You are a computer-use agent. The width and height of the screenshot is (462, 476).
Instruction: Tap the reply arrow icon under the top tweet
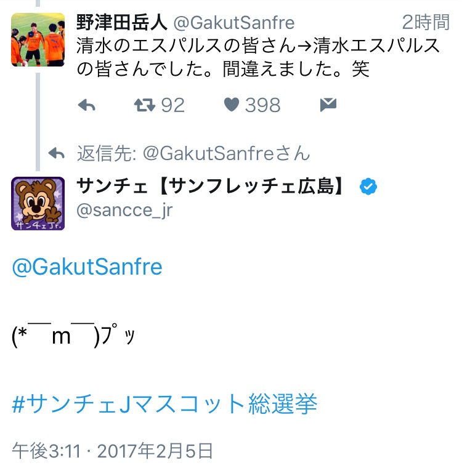click(87, 105)
